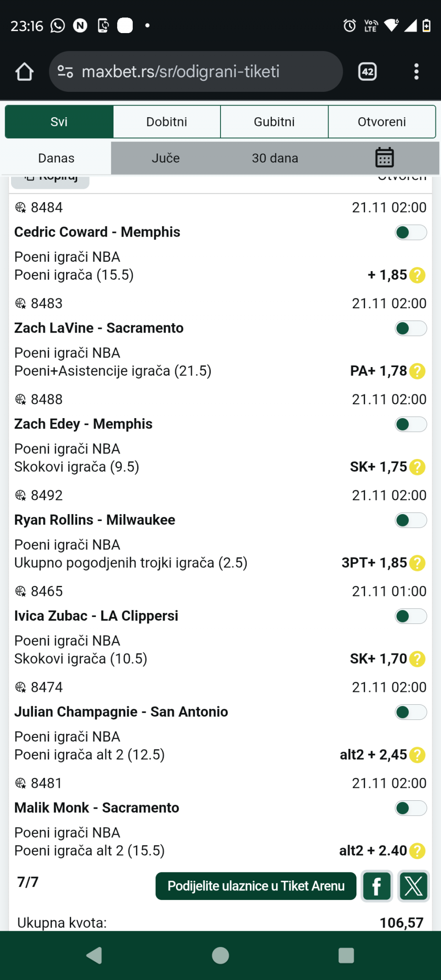The image size is (441, 980).
Task: Toggle the Cedric Coward - Memphis switch
Action: [x=411, y=232]
